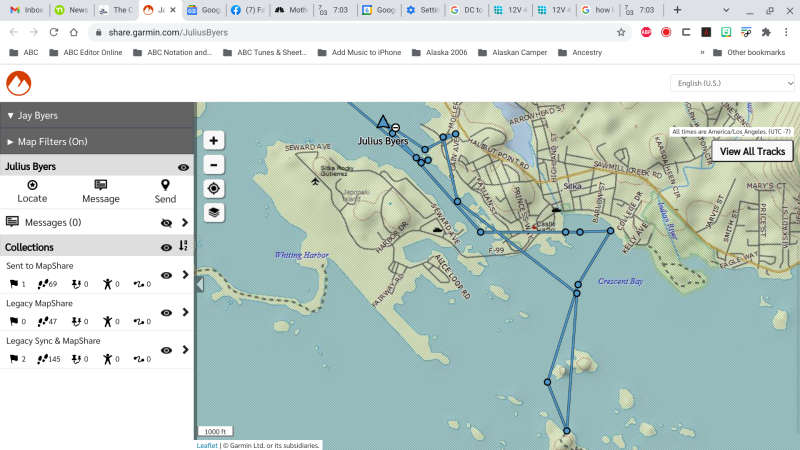Click the Julius Byers triangle position marker

click(383, 121)
